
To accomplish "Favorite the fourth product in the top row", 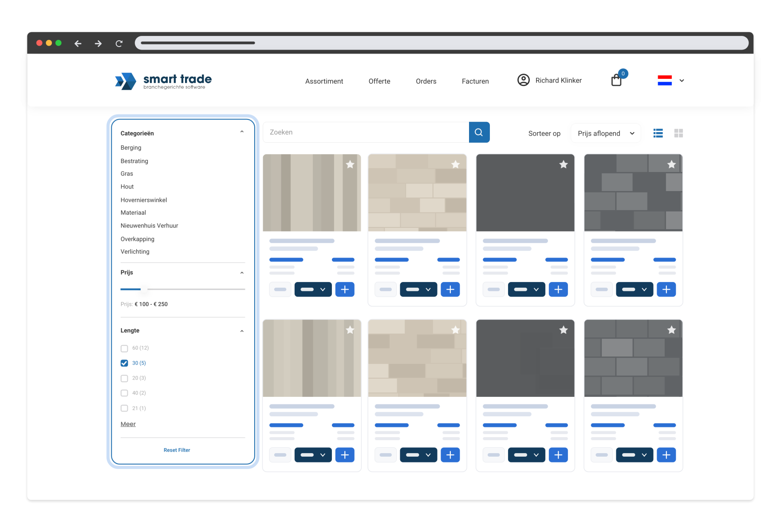I will (671, 164).
